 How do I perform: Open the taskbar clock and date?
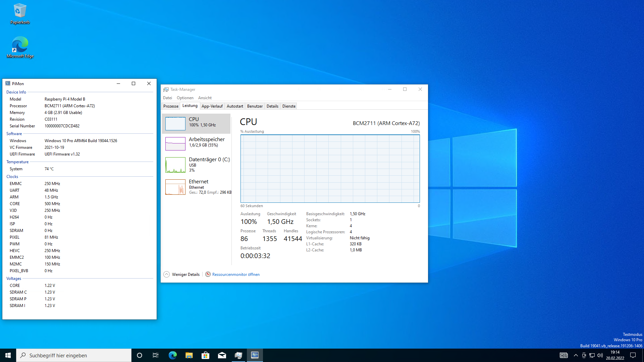(615, 355)
